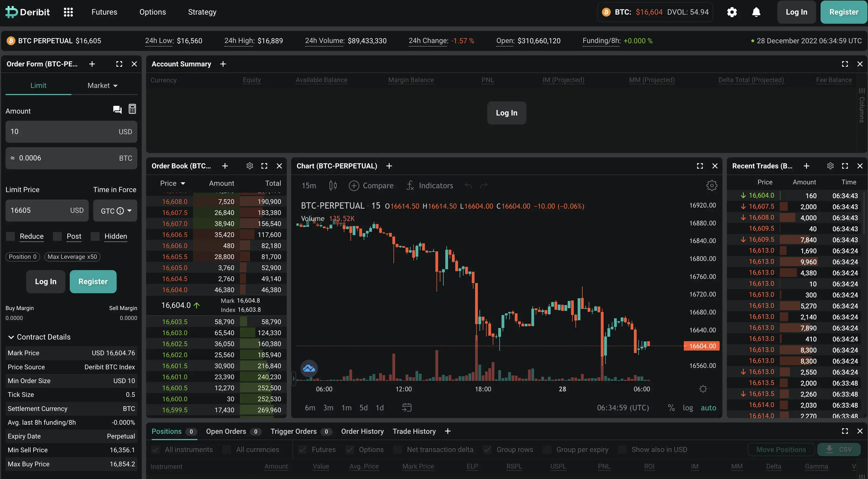
Task: Open settings gear in top bar
Action: [x=732, y=12]
